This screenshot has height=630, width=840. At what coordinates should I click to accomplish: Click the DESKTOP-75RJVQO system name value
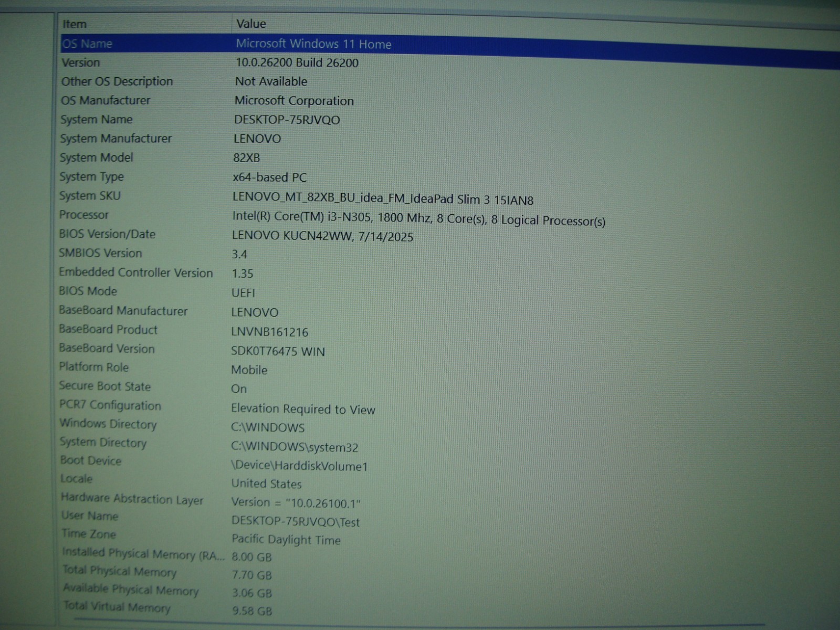click(287, 120)
